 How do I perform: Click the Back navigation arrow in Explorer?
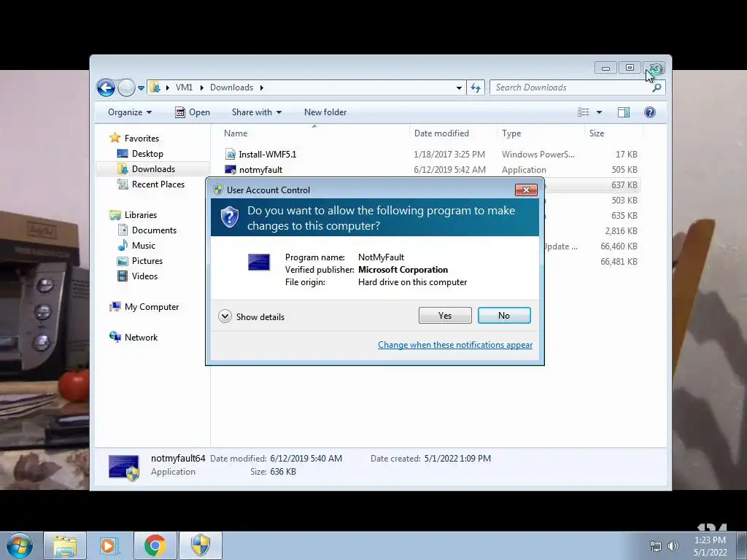point(106,87)
